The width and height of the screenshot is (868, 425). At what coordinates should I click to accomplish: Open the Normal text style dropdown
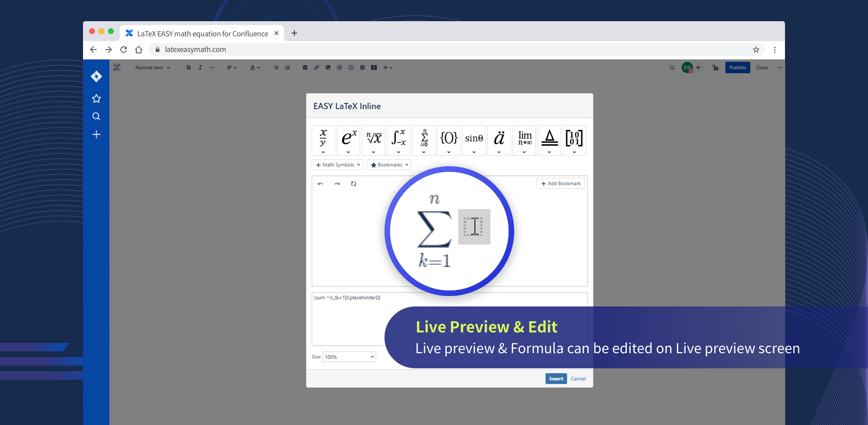pos(152,68)
